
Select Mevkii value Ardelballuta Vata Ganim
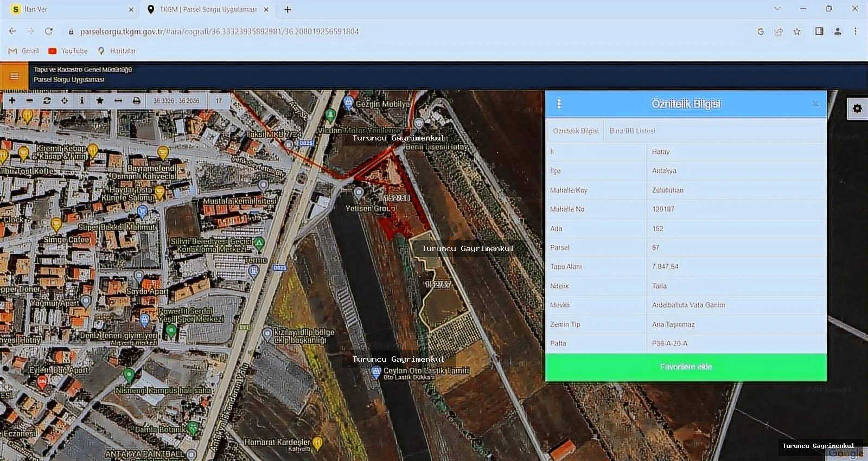pyautogui.click(x=688, y=305)
